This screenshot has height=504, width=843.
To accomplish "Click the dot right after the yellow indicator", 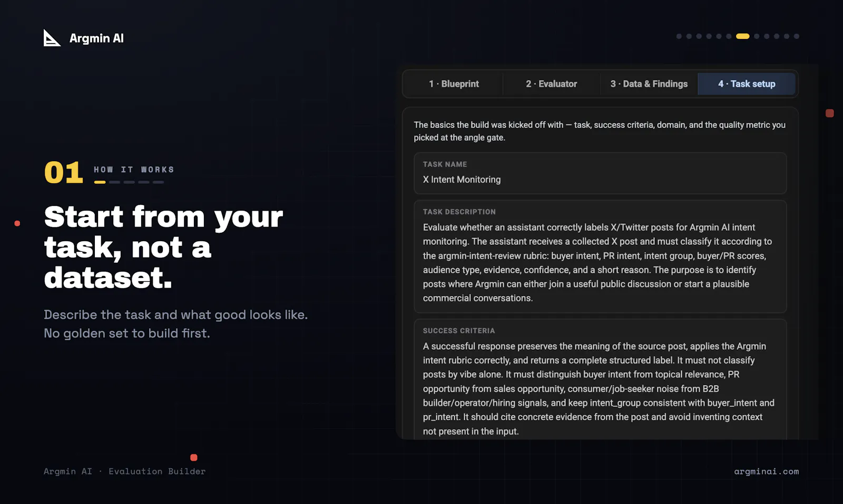I will click(x=757, y=36).
